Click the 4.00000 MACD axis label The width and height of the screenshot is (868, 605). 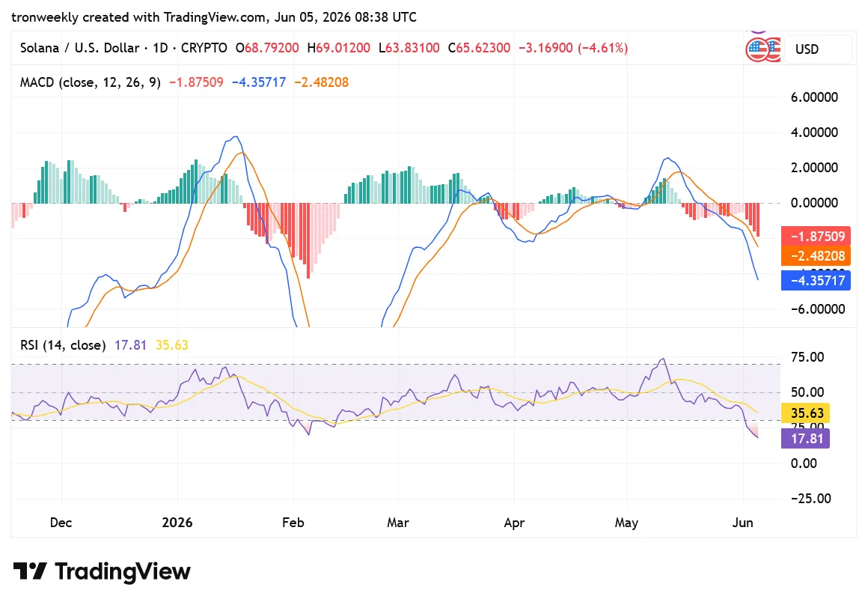(x=814, y=133)
